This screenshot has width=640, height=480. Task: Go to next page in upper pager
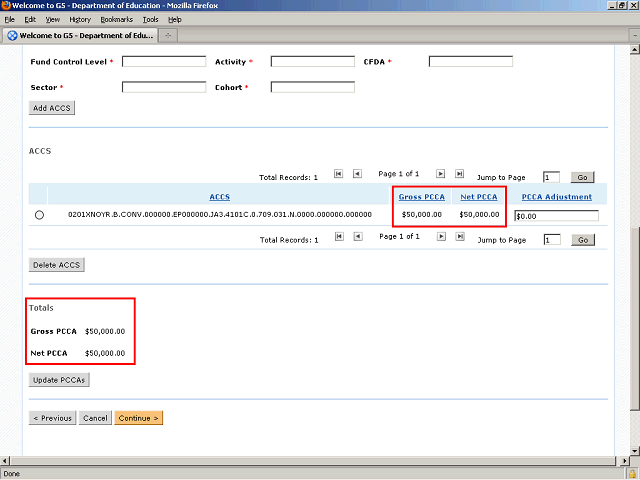coord(440,174)
